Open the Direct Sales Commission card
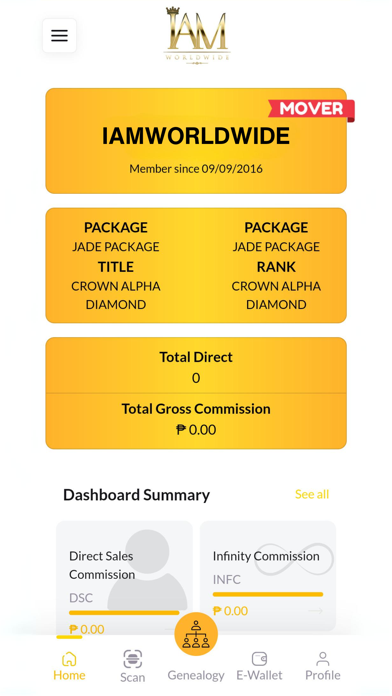 tap(124, 577)
